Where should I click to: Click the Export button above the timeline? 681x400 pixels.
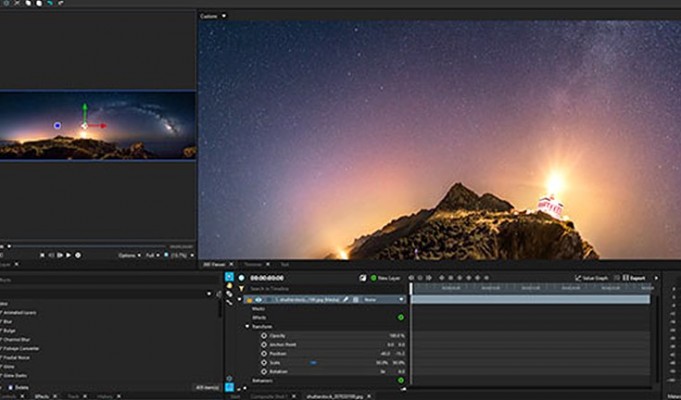click(634, 278)
